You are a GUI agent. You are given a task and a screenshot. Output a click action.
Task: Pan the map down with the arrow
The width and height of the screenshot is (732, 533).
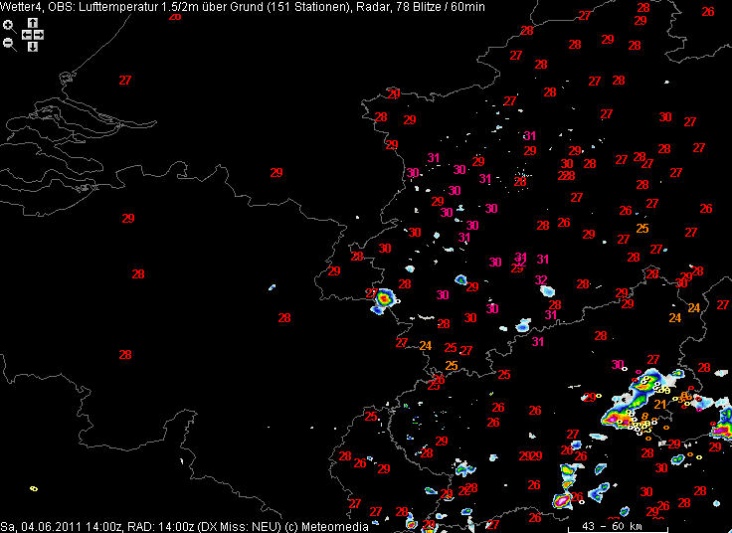tap(33, 46)
